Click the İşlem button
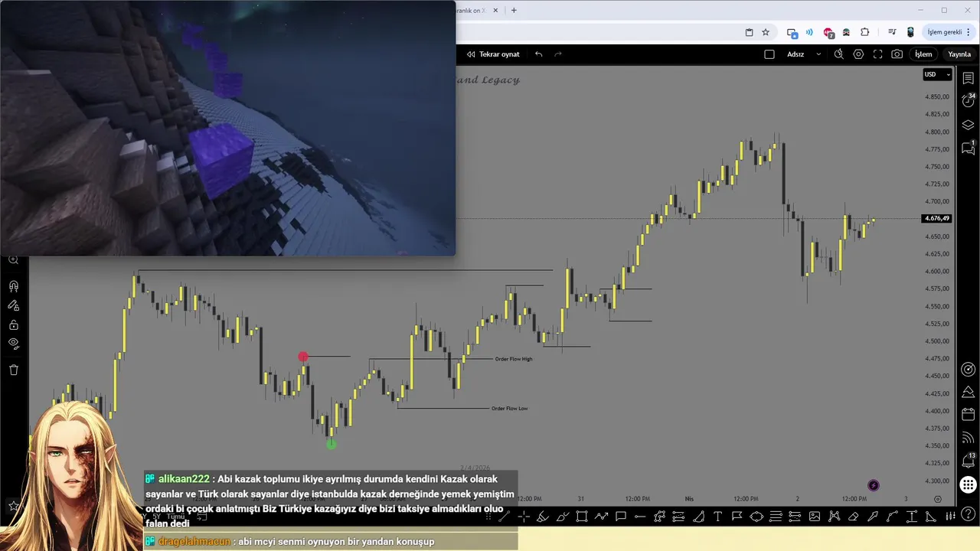 pos(924,54)
